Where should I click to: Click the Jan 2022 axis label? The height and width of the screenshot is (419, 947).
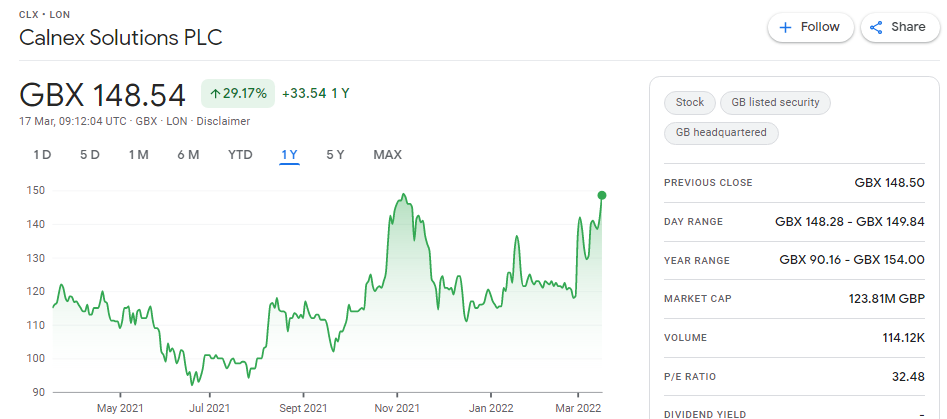491,409
